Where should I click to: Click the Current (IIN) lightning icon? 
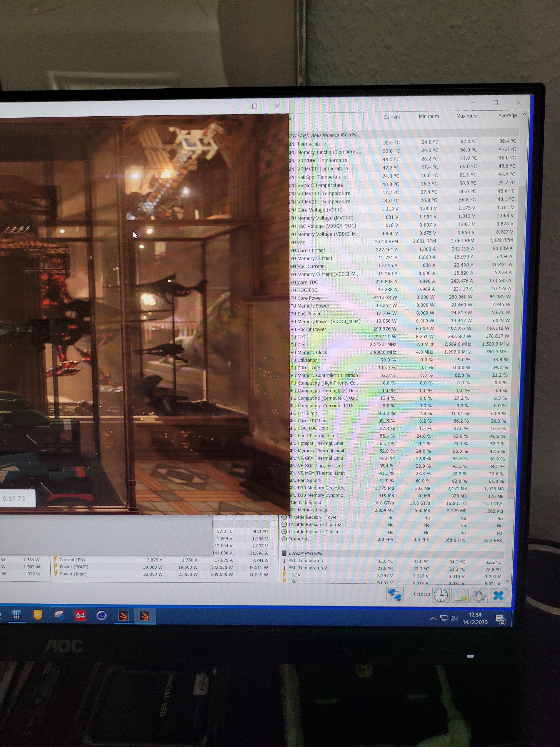tap(55, 559)
